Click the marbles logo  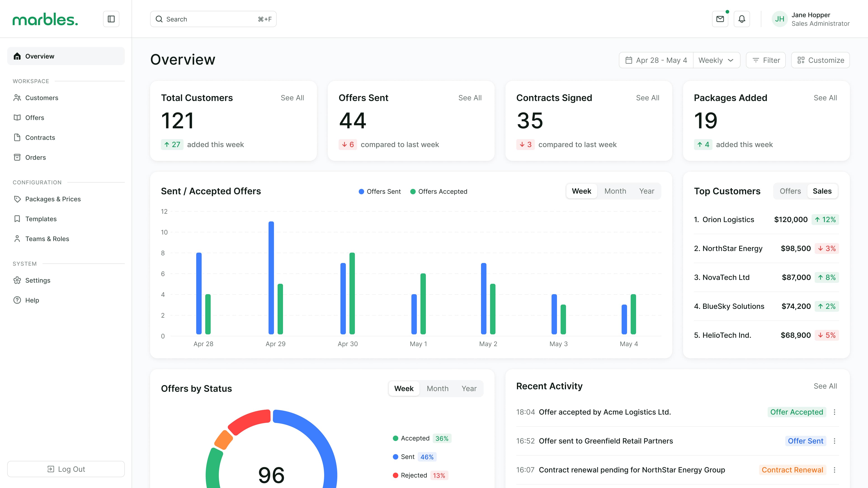[x=45, y=19]
